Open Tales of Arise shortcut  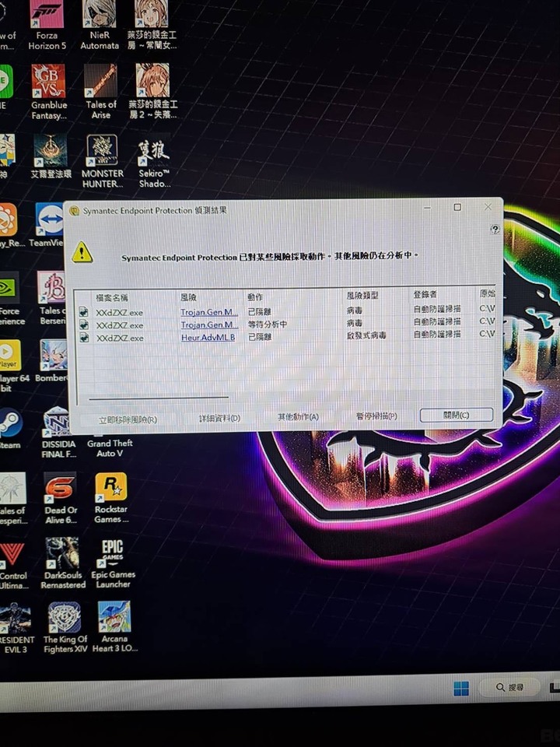[100, 92]
